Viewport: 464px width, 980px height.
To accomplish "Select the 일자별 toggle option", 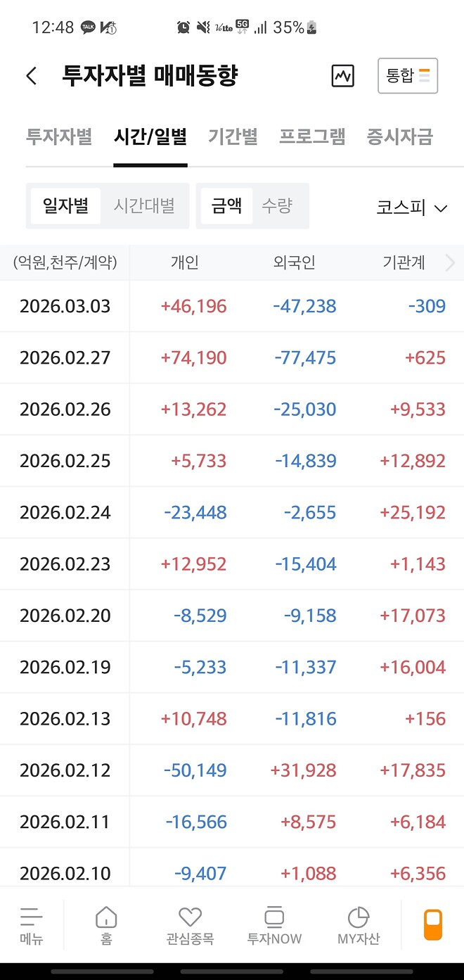I will tap(65, 206).
